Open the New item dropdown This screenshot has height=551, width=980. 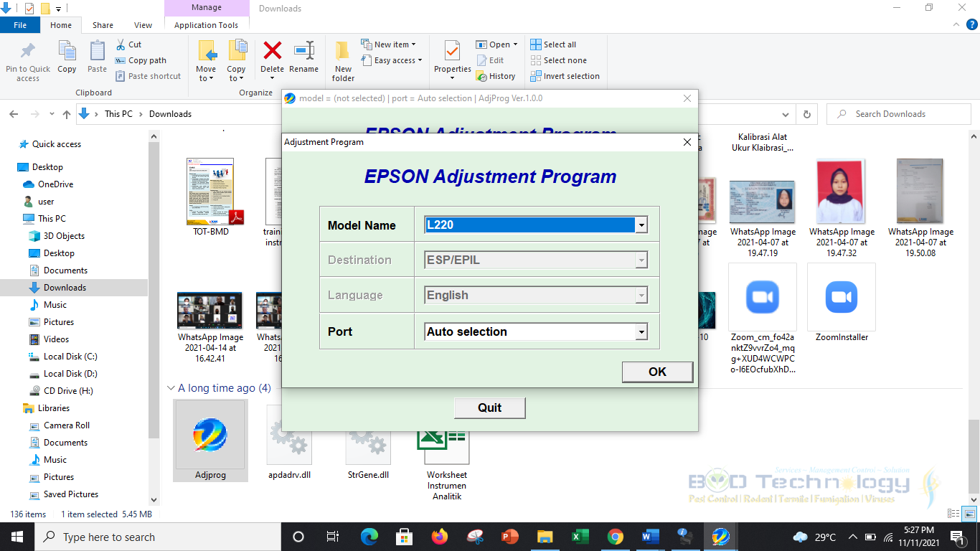(x=389, y=44)
